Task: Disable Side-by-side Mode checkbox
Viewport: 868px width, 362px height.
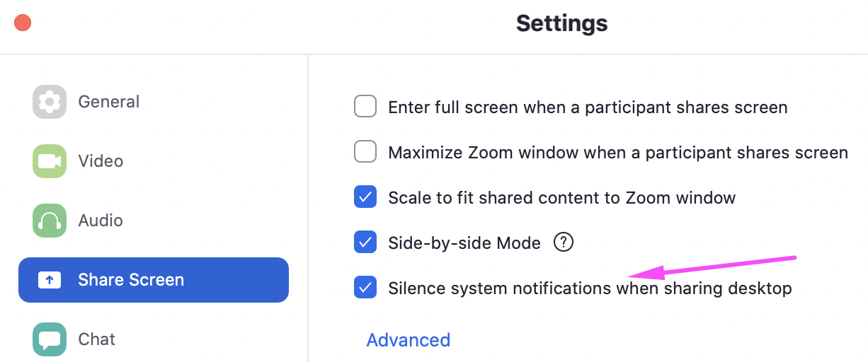Action: [x=365, y=243]
